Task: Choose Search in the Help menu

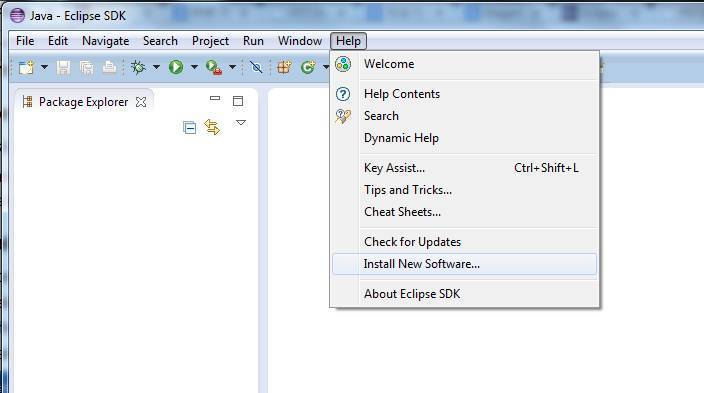Action: (465, 116)
